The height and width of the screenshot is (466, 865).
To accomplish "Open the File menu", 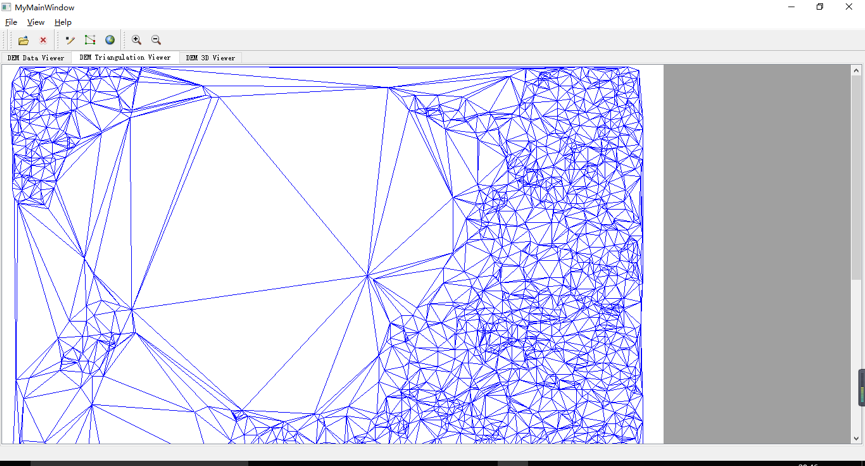I will pyautogui.click(x=11, y=22).
